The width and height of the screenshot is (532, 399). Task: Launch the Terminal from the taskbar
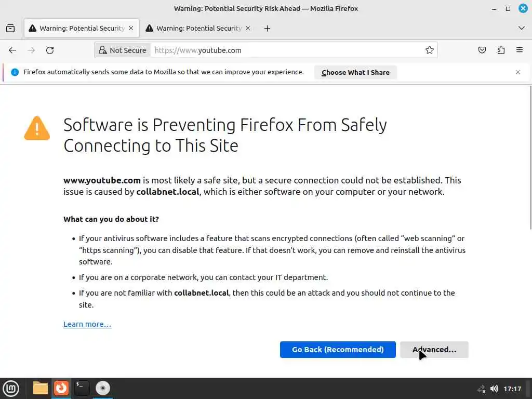coord(82,388)
